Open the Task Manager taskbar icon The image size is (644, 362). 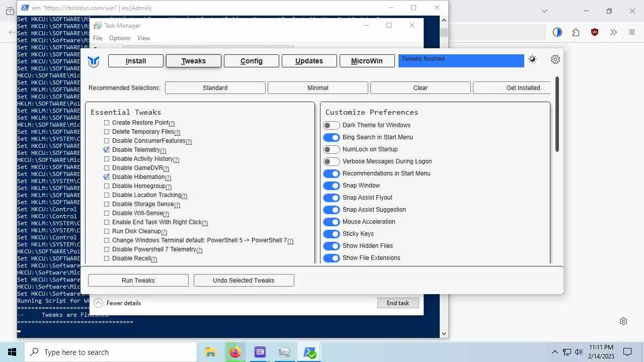(x=284, y=352)
